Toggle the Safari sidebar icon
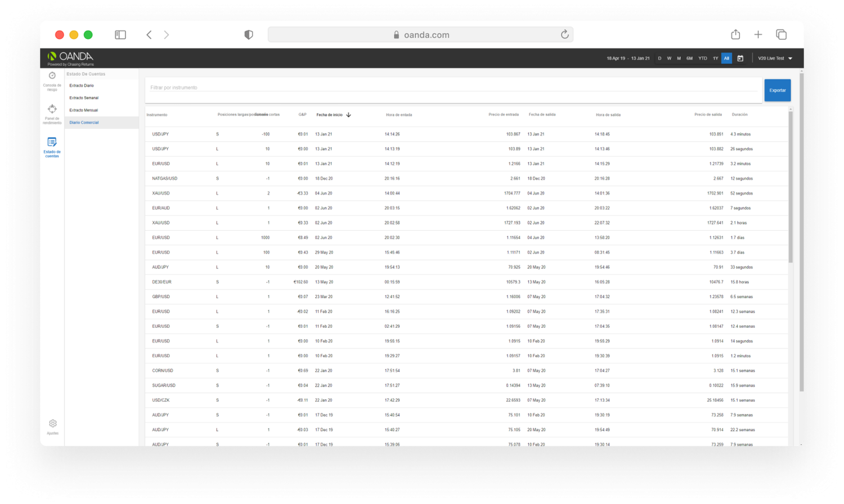The height and width of the screenshot is (504, 844). 120,35
